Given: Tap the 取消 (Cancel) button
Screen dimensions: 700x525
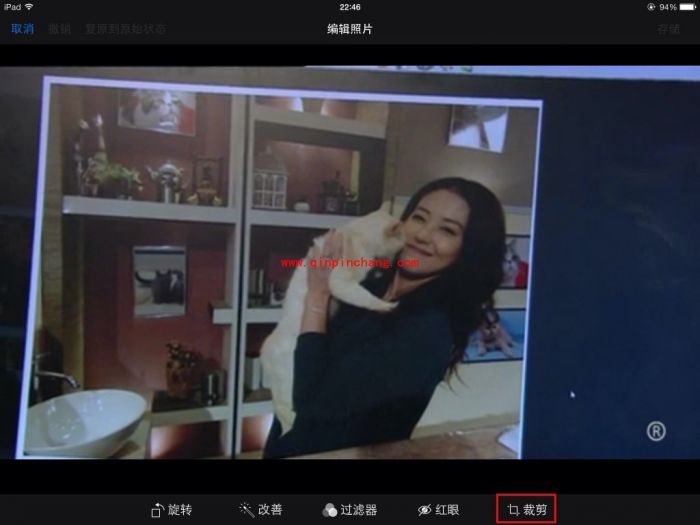Looking at the screenshot, I should 23,29.
